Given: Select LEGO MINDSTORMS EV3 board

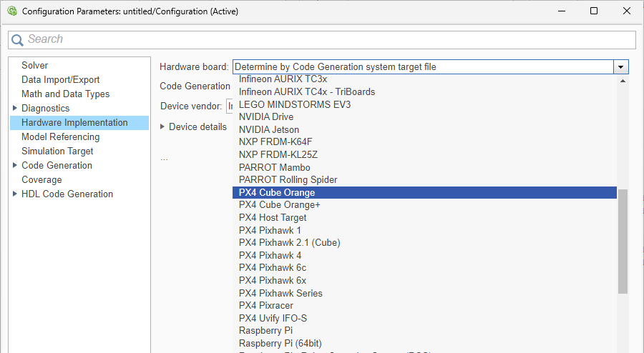Looking at the screenshot, I should 294,104.
